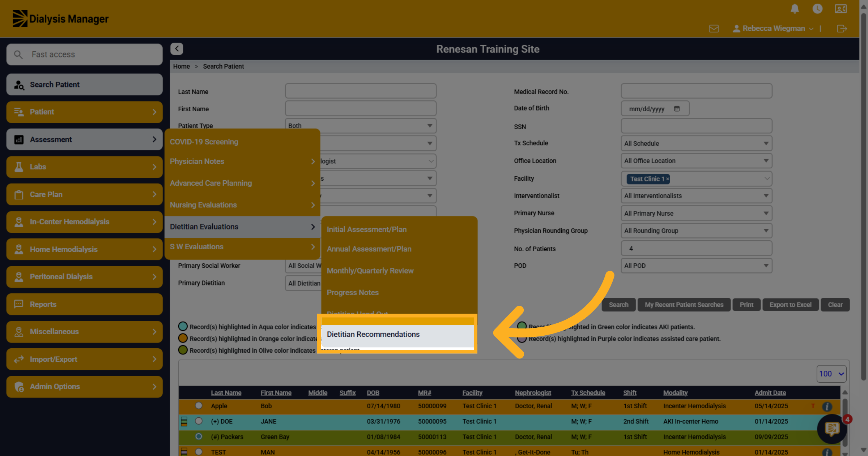Change the 100 rows per page dropdown
The image size is (868, 456).
tap(831, 374)
